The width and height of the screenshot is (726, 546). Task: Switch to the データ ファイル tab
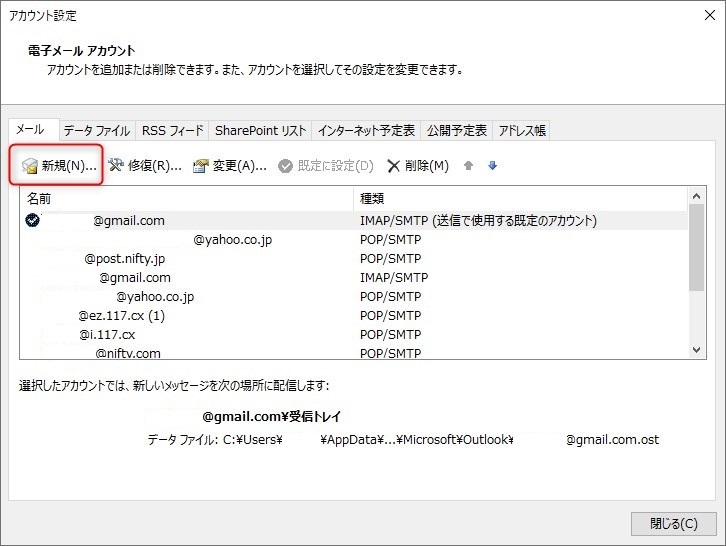point(96,131)
